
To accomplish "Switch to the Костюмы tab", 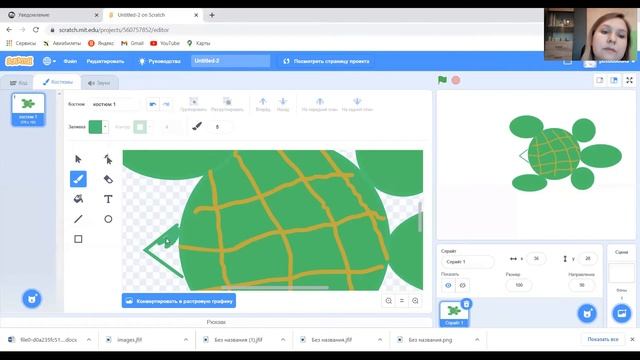I will pyautogui.click(x=58, y=82).
